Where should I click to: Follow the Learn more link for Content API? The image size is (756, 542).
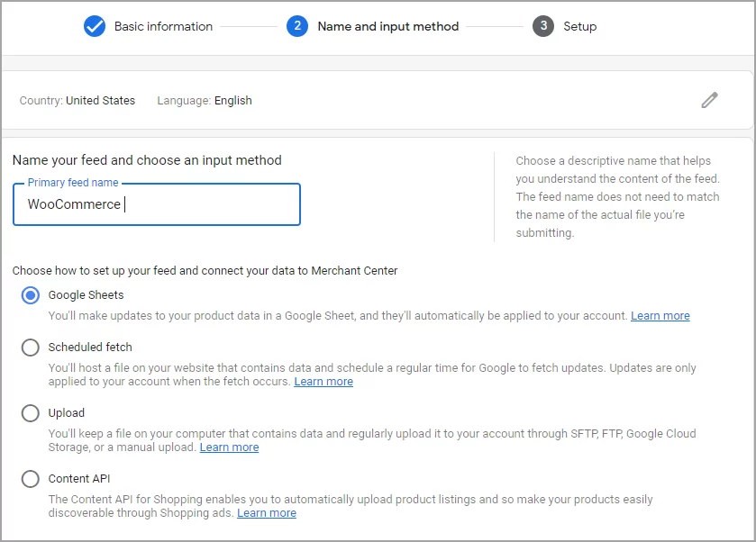click(x=267, y=512)
